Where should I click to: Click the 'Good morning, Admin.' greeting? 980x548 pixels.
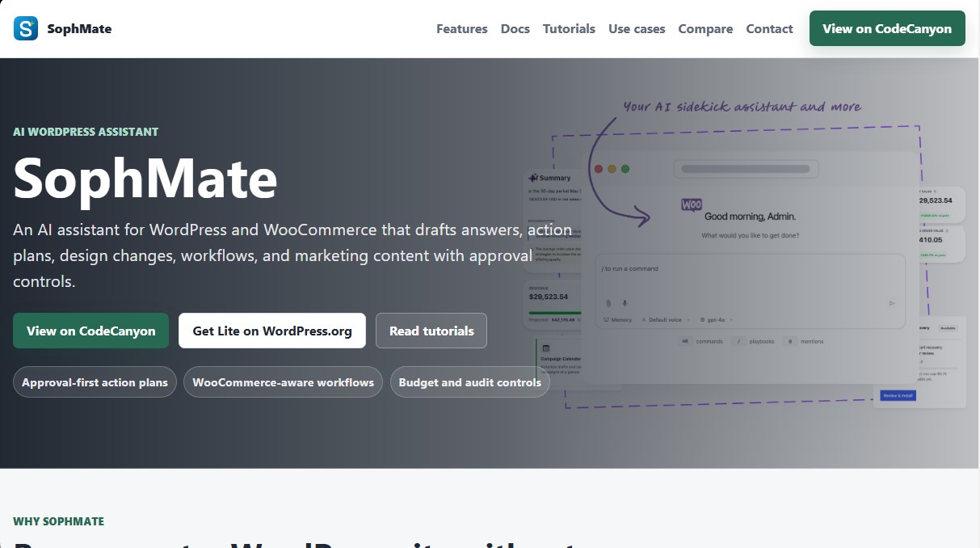click(750, 216)
